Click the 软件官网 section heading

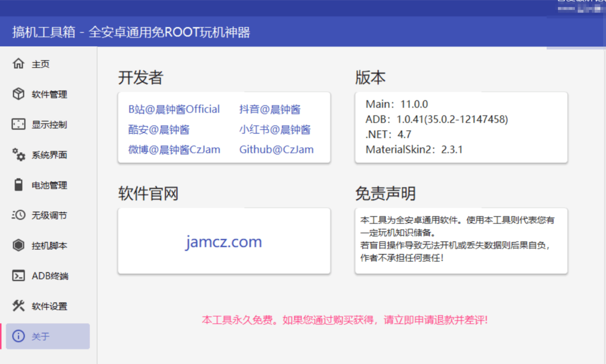[148, 194]
